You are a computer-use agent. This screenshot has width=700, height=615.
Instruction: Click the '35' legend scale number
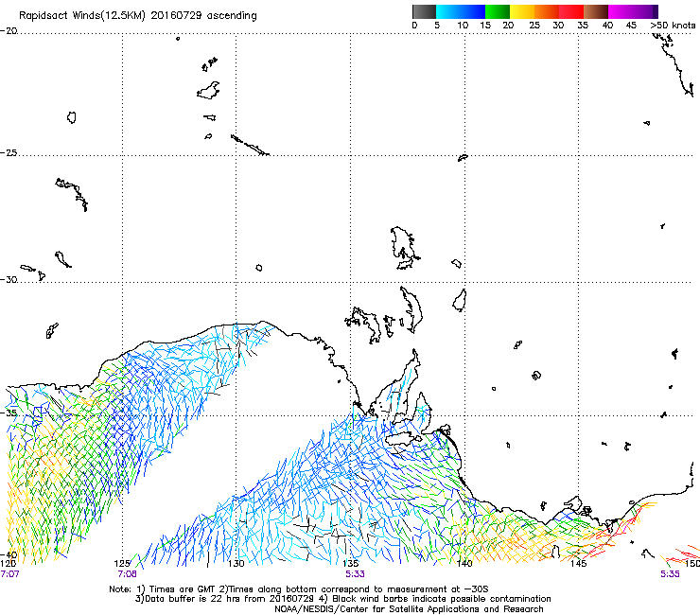[x=583, y=26]
